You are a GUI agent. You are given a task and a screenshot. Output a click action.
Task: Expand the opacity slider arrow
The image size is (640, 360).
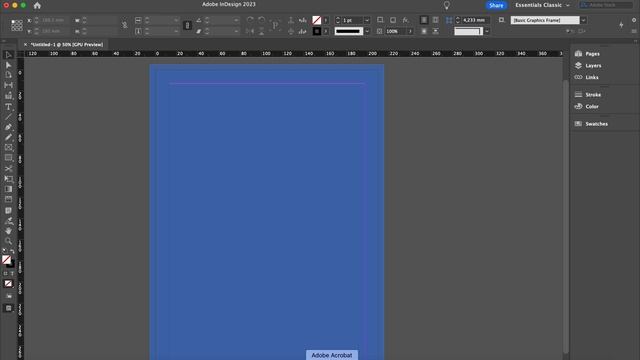click(x=410, y=31)
